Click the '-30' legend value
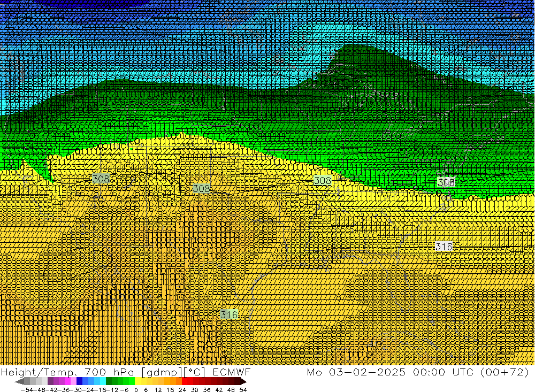 click(76, 390)
